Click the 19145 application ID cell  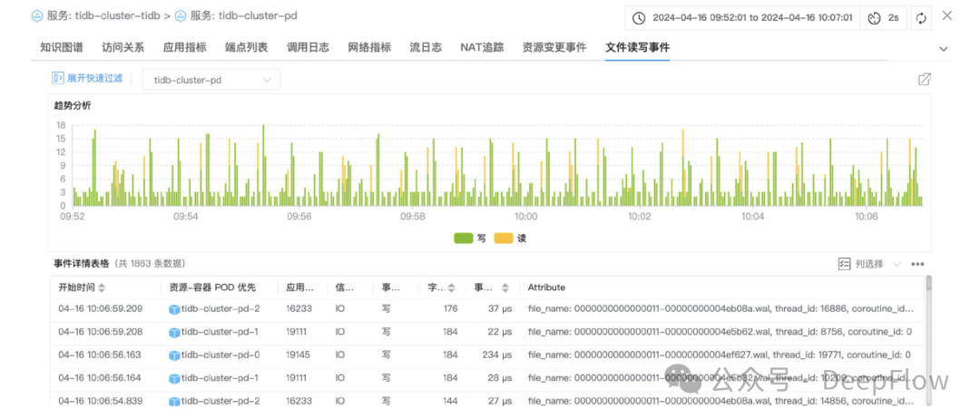point(299,355)
